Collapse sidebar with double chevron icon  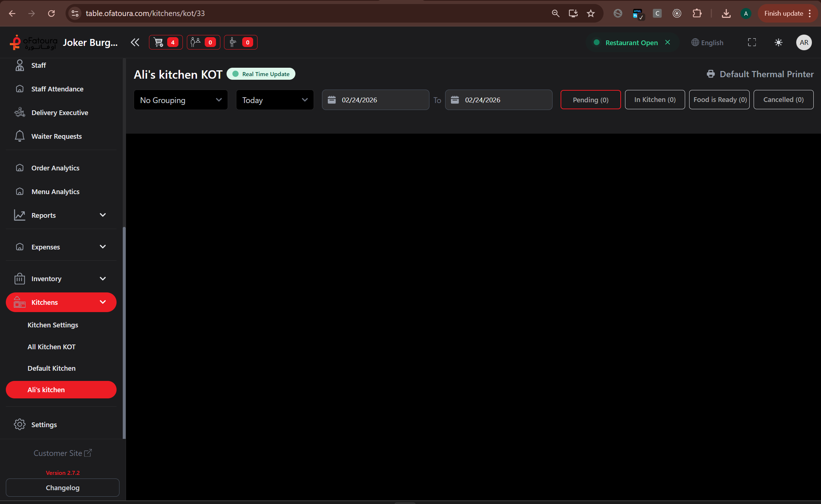point(135,42)
